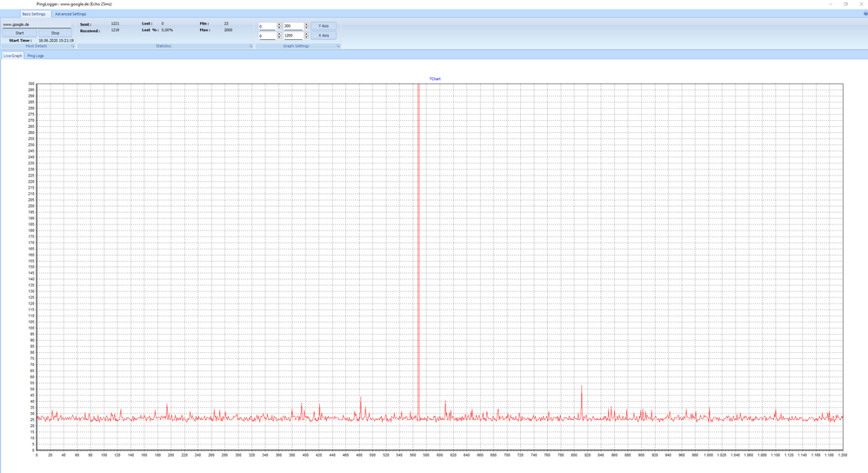Click the 'Start Time :' label
Viewport: 868px width, 473px height.
21,40
